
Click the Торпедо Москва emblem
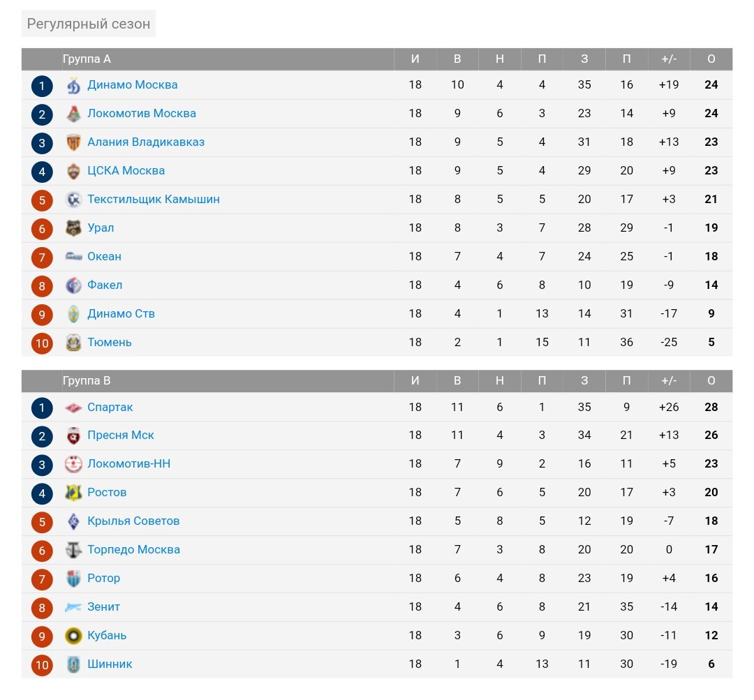click(73, 550)
